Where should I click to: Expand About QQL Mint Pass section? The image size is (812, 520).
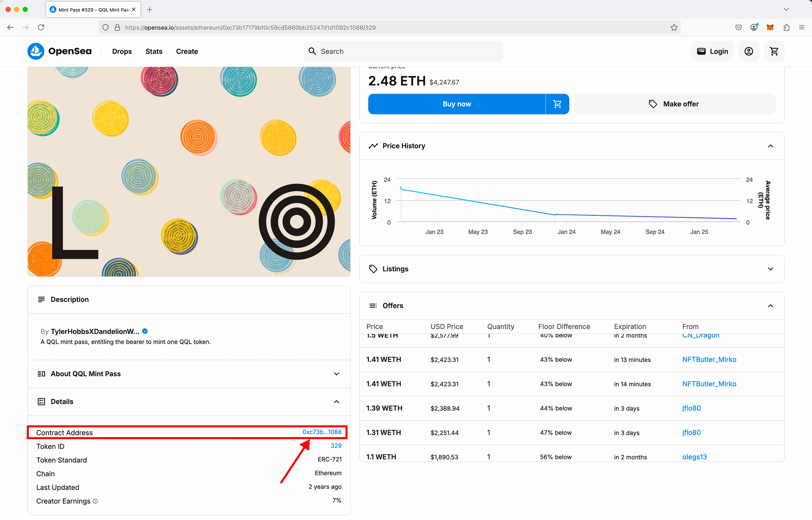point(336,374)
